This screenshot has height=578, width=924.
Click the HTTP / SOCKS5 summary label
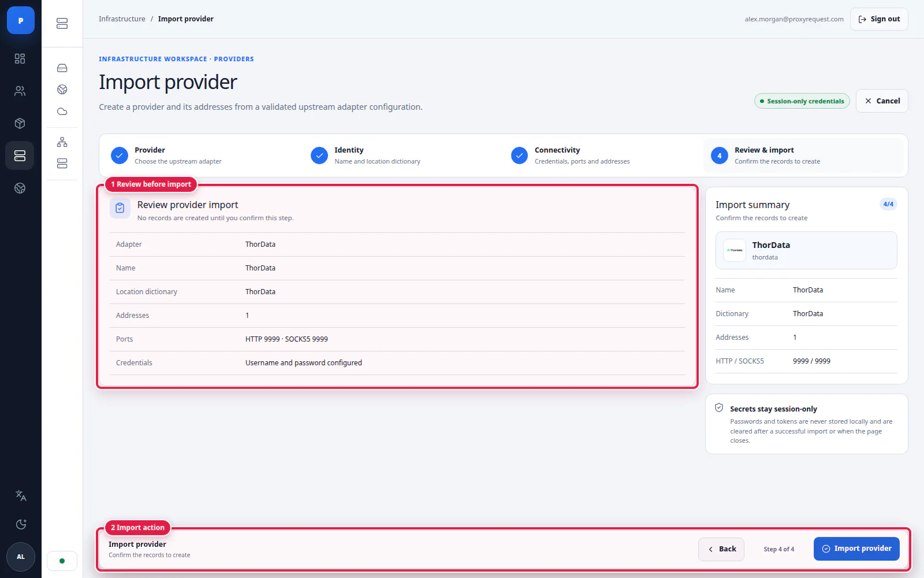pos(740,361)
